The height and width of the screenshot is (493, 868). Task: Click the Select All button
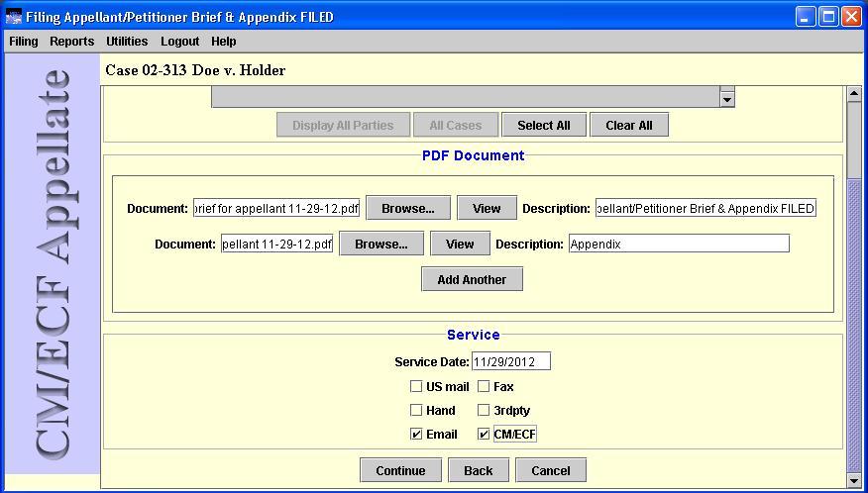[544, 125]
